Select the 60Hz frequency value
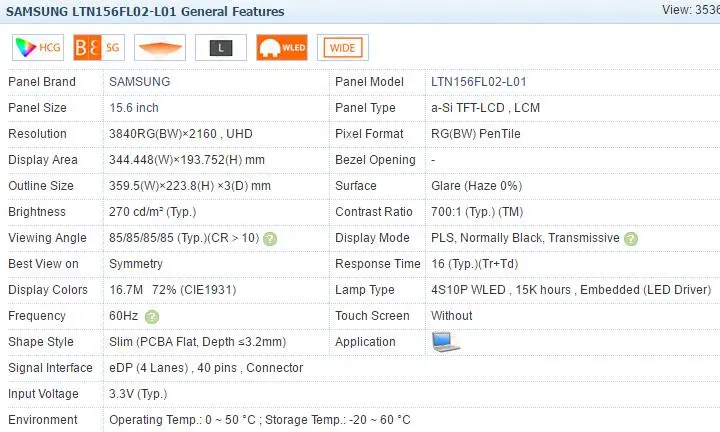This screenshot has width=720, height=432. tap(124, 316)
